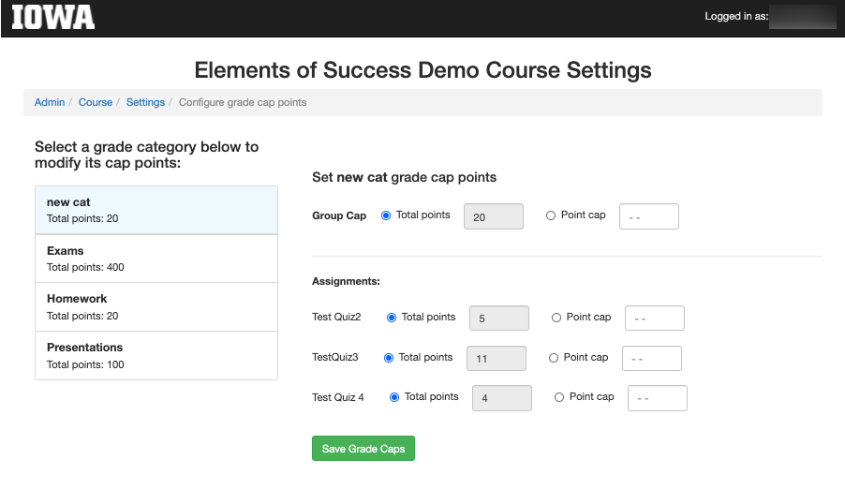This screenshot has width=845, height=504.
Task: Select Point cap radio for Test Quiz 4
Action: tap(559, 397)
